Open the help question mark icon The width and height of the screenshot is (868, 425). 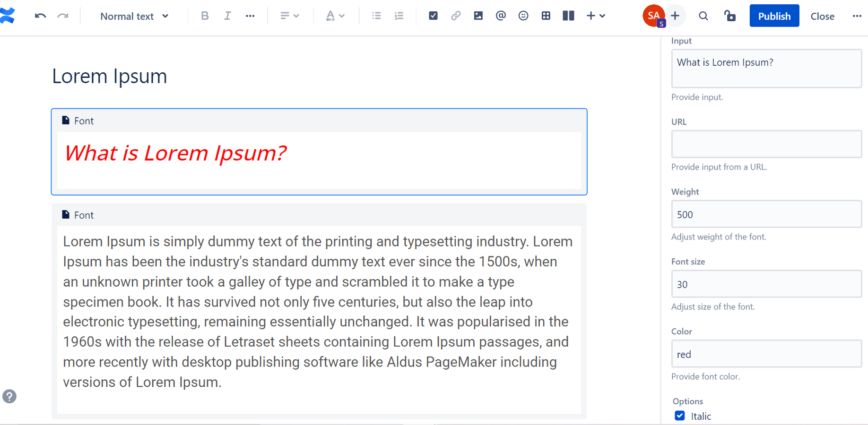[x=9, y=396]
